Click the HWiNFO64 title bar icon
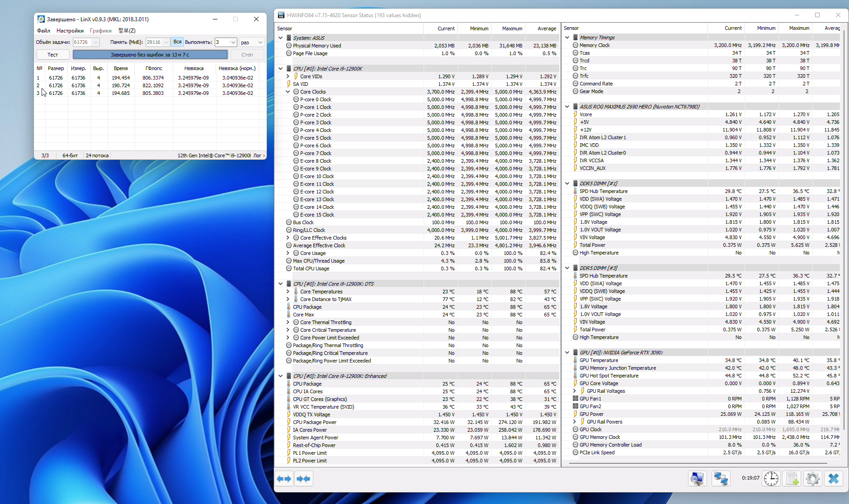Image resolution: width=849 pixels, height=504 pixels. click(281, 15)
